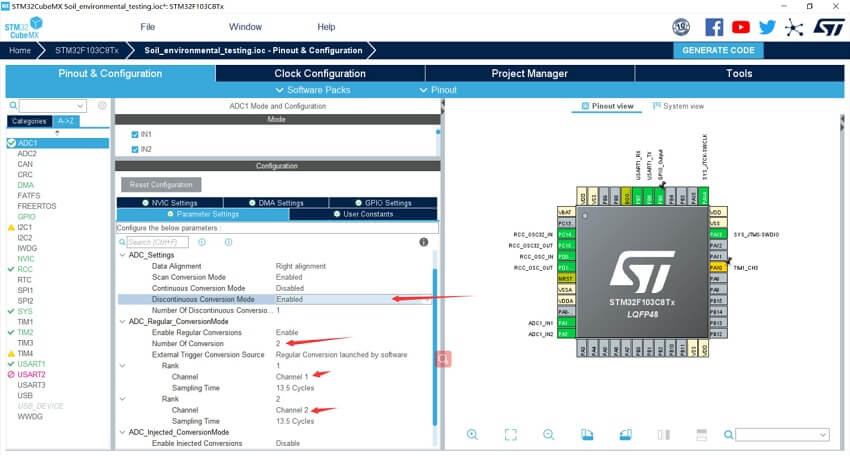Click the parameter info icon
The width and height of the screenshot is (850, 456).
tap(423, 242)
